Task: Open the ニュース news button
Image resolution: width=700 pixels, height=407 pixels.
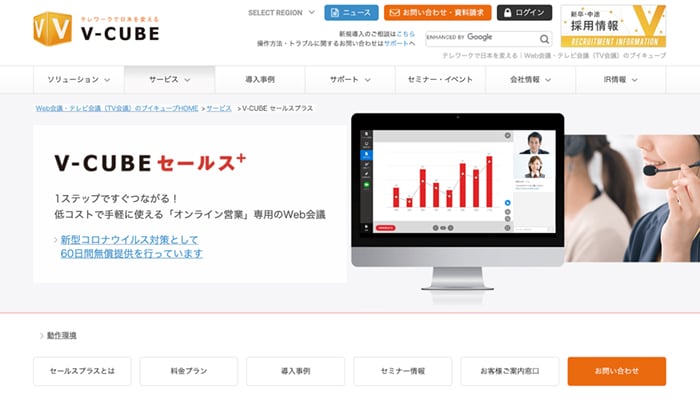Action: (x=351, y=12)
